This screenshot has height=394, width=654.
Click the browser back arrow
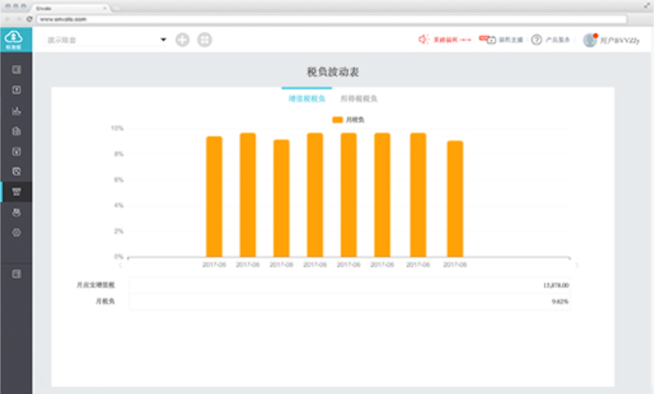[x=7, y=19]
